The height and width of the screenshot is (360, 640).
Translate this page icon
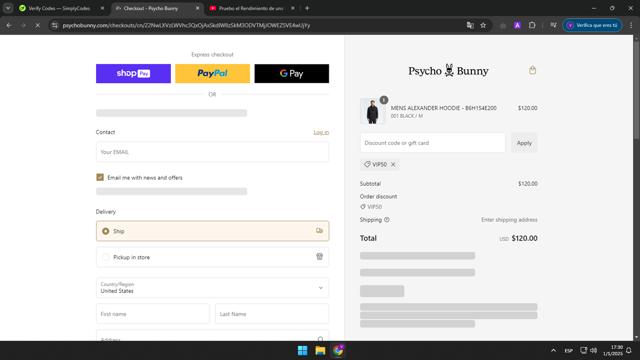pos(470,25)
